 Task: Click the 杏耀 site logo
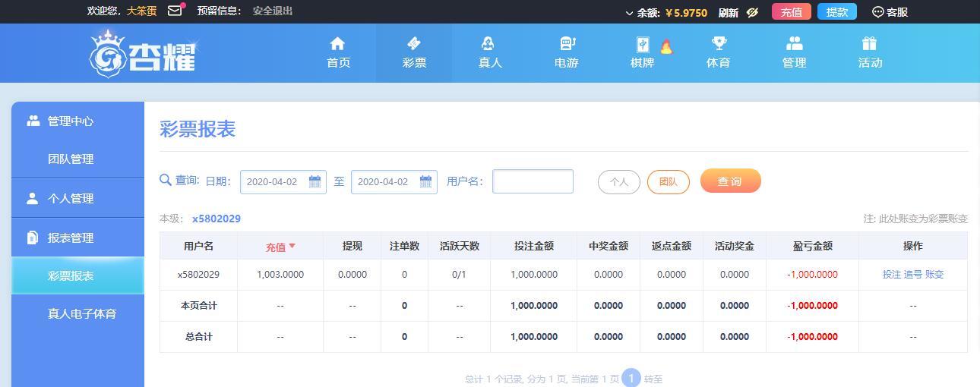pyautogui.click(x=143, y=53)
